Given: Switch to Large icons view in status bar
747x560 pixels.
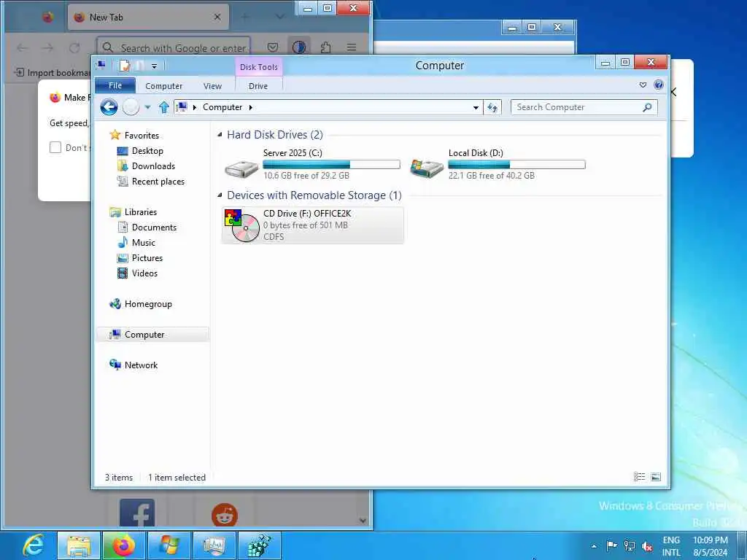Looking at the screenshot, I should (x=656, y=477).
